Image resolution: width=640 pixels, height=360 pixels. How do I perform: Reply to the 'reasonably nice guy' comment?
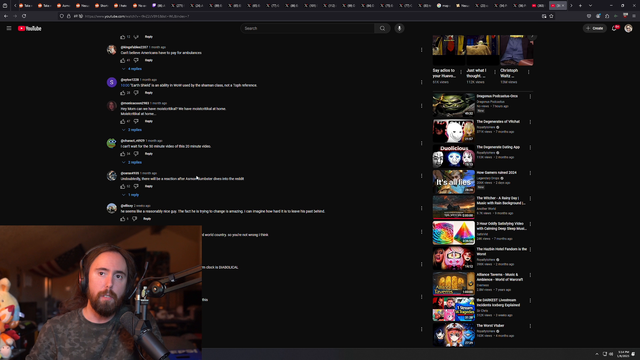click(x=147, y=219)
